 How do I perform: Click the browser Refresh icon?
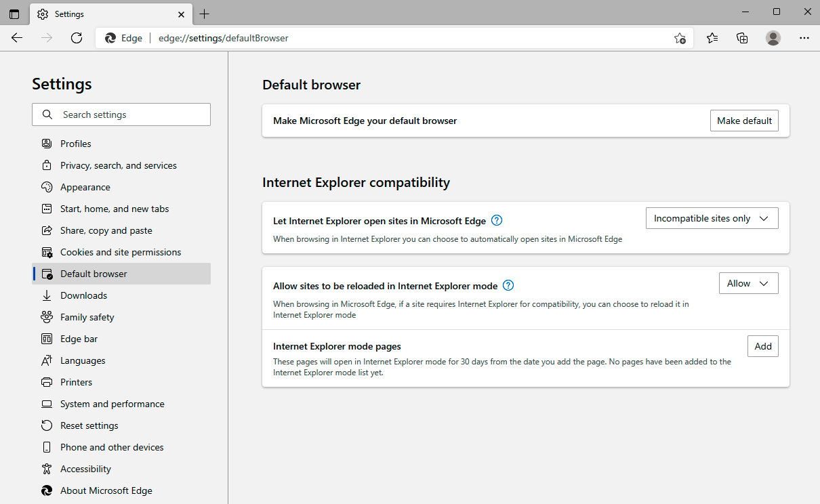click(x=77, y=38)
